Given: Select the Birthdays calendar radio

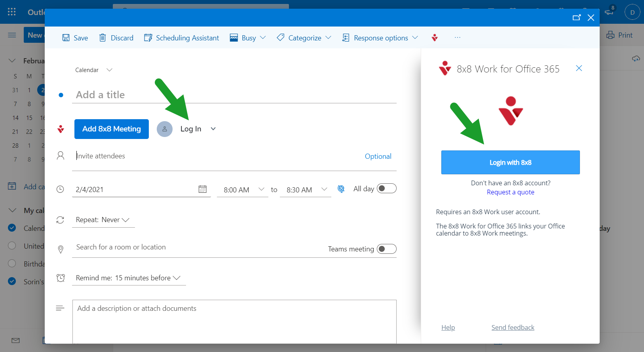Looking at the screenshot, I should 12,263.
